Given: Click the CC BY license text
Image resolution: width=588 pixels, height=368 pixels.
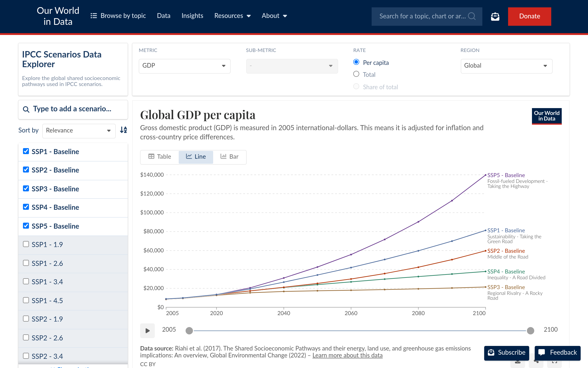Looking at the screenshot, I should 148,364.
